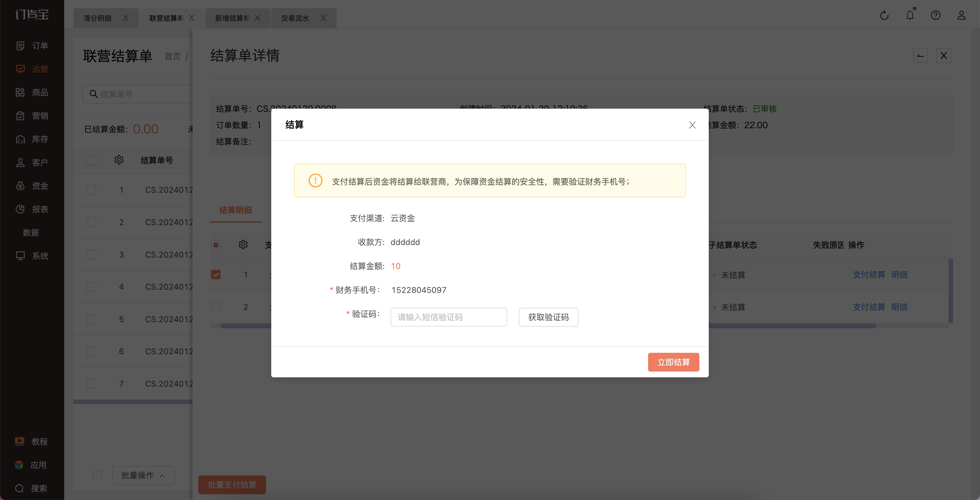Expand the 批量操作 dropdown

[143, 475]
